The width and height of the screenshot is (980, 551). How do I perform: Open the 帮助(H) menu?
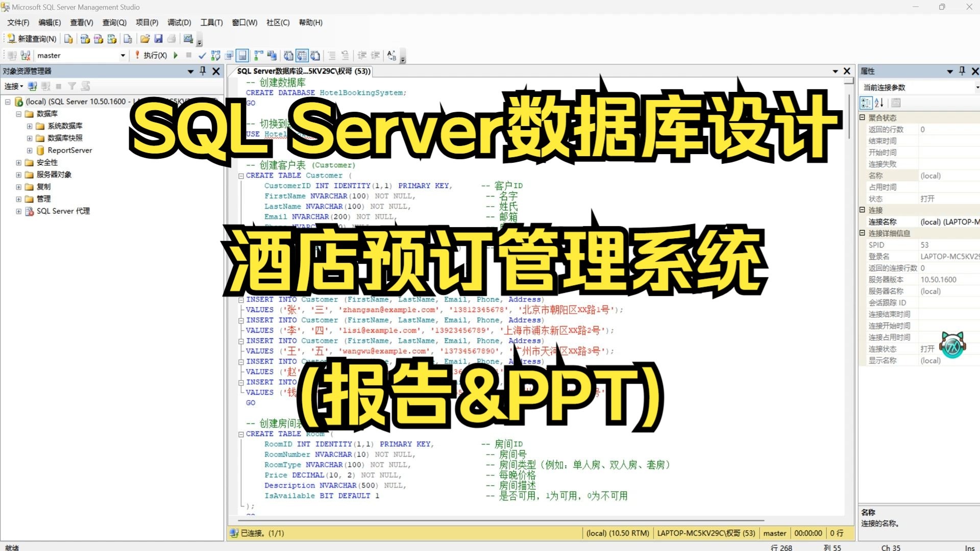(310, 22)
